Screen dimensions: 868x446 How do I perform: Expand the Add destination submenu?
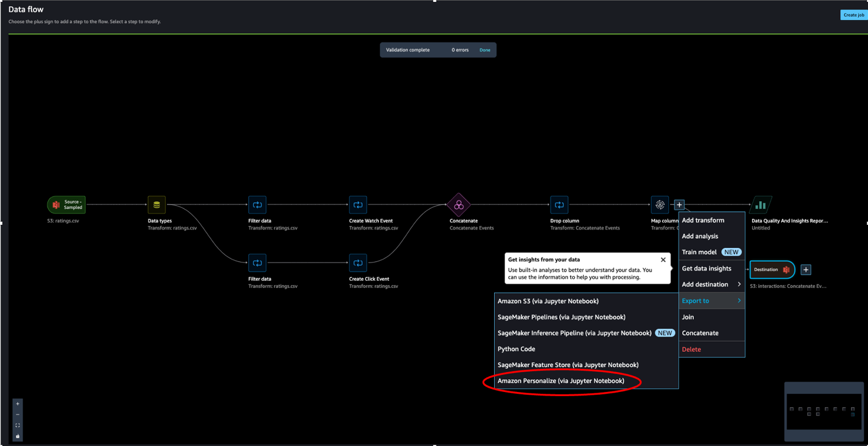[711, 284]
